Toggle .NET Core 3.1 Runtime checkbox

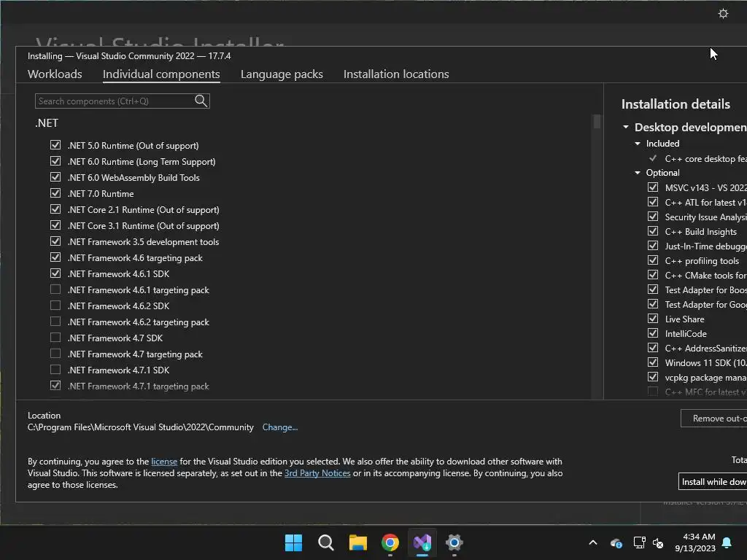(x=55, y=225)
